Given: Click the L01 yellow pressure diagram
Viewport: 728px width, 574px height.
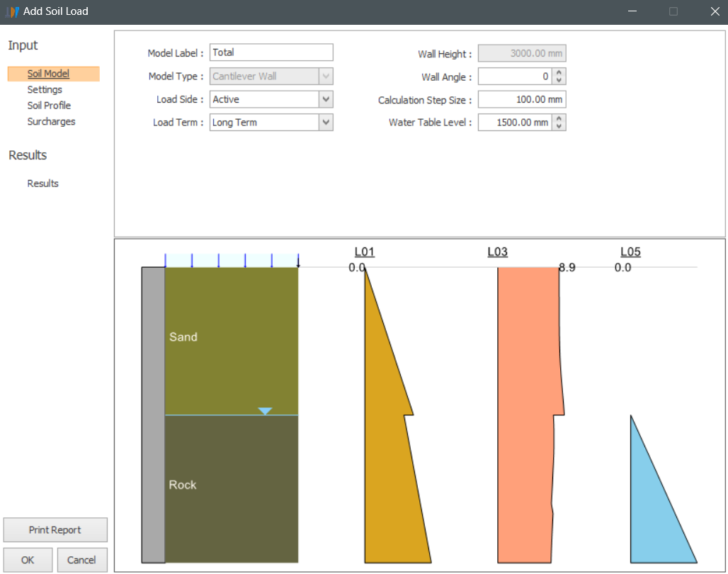Looking at the screenshot, I should [386, 482].
